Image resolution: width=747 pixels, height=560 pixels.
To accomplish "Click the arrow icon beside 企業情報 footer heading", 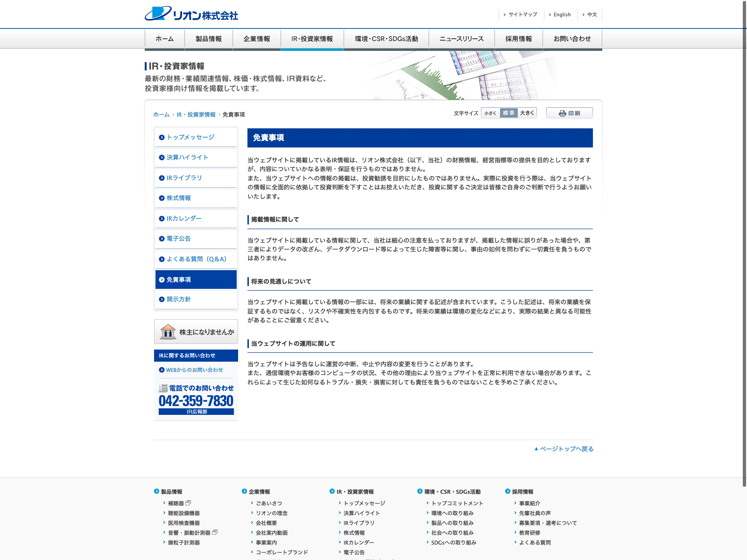I will pyautogui.click(x=245, y=491).
